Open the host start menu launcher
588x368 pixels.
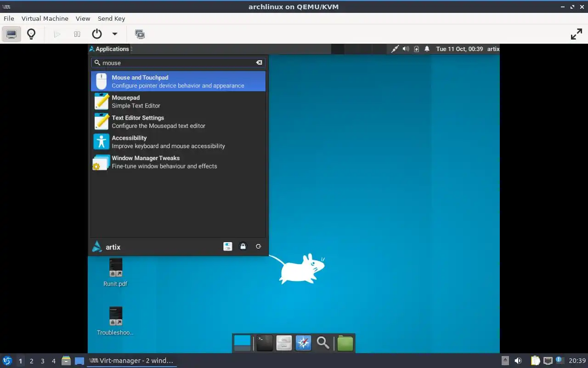7,361
